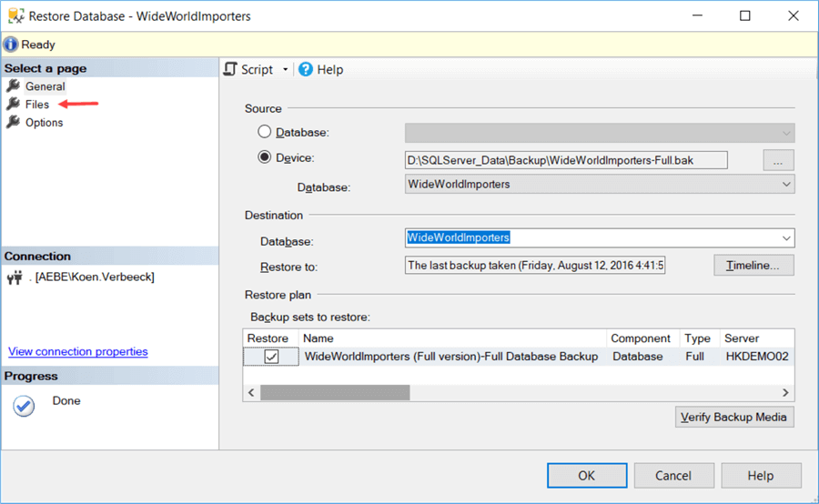Click the device path text field
819x504 pixels.
(x=566, y=160)
